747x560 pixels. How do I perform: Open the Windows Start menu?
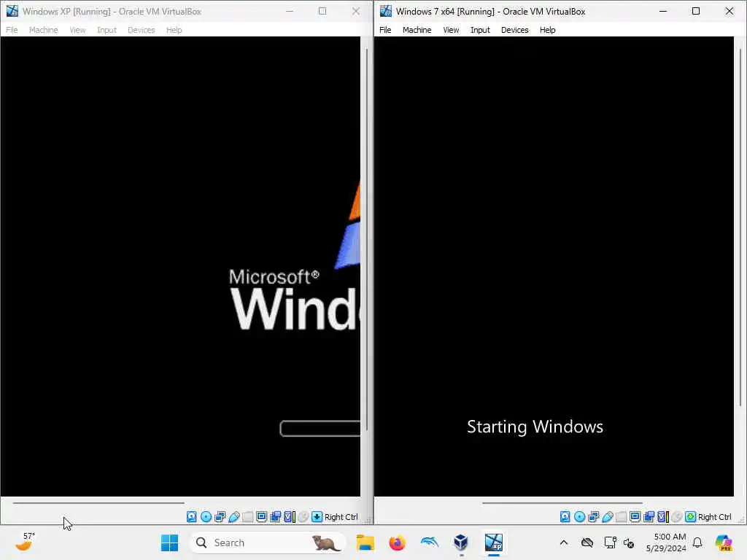coord(169,542)
